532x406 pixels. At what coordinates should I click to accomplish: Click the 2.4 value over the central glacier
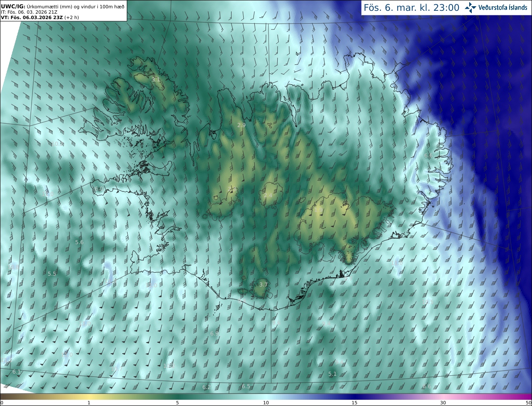coord(268,195)
